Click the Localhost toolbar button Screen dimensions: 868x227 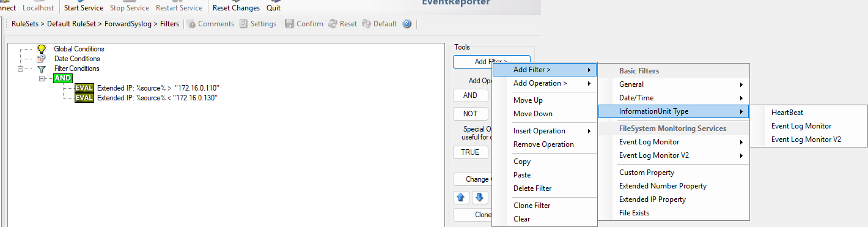pyautogui.click(x=38, y=8)
